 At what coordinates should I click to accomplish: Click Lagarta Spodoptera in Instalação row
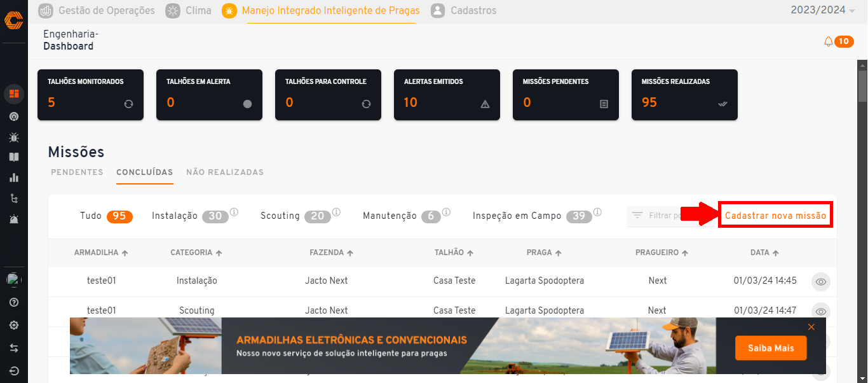545,281
